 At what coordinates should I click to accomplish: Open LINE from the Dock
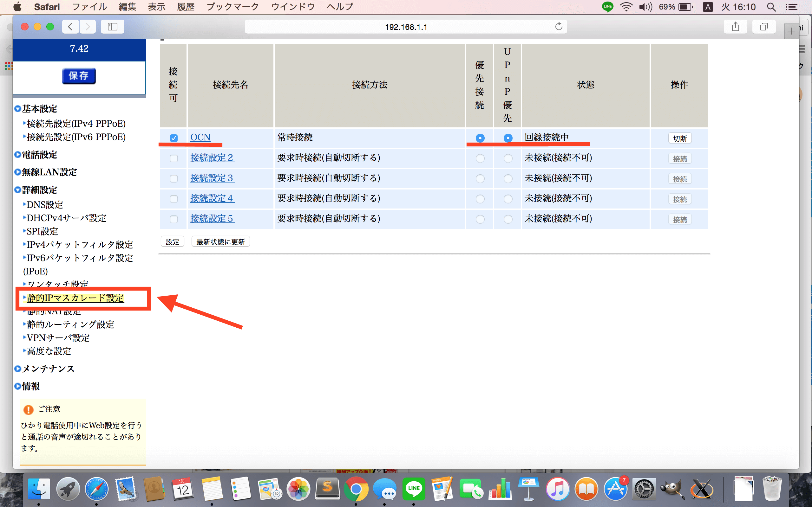pos(414,489)
